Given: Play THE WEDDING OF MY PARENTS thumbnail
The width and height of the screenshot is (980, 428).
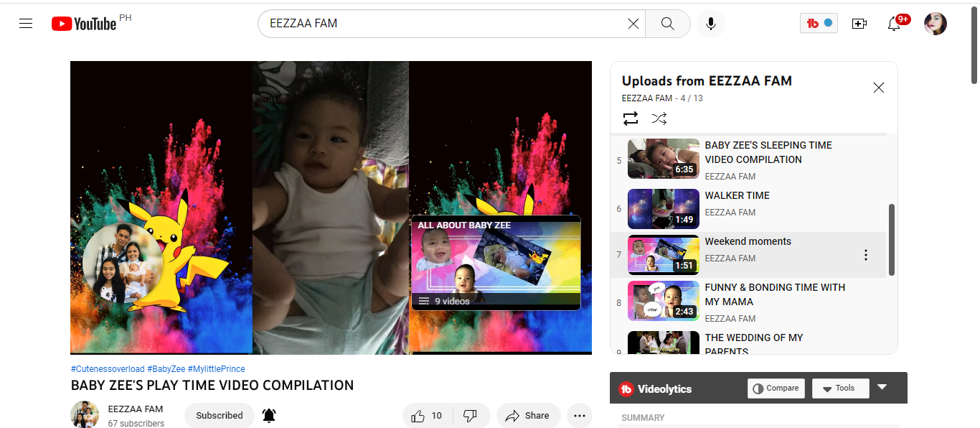Looking at the screenshot, I should pos(664,343).
